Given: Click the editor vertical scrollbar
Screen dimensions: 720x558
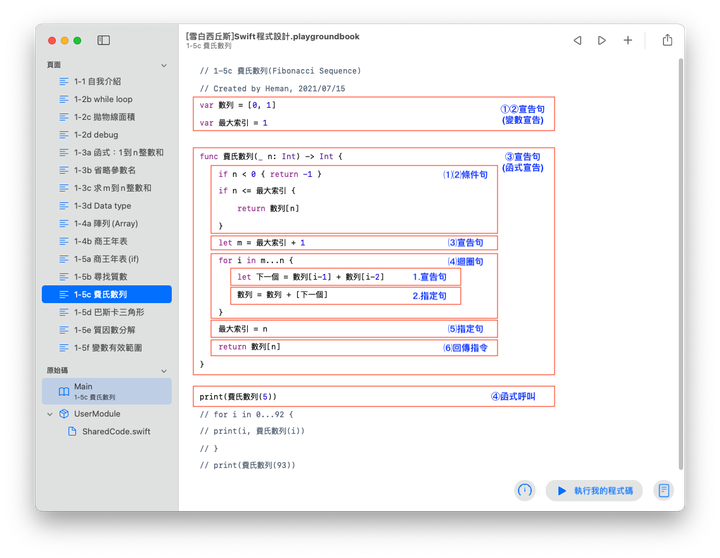Looking at the screenshot, I should 681,264.
